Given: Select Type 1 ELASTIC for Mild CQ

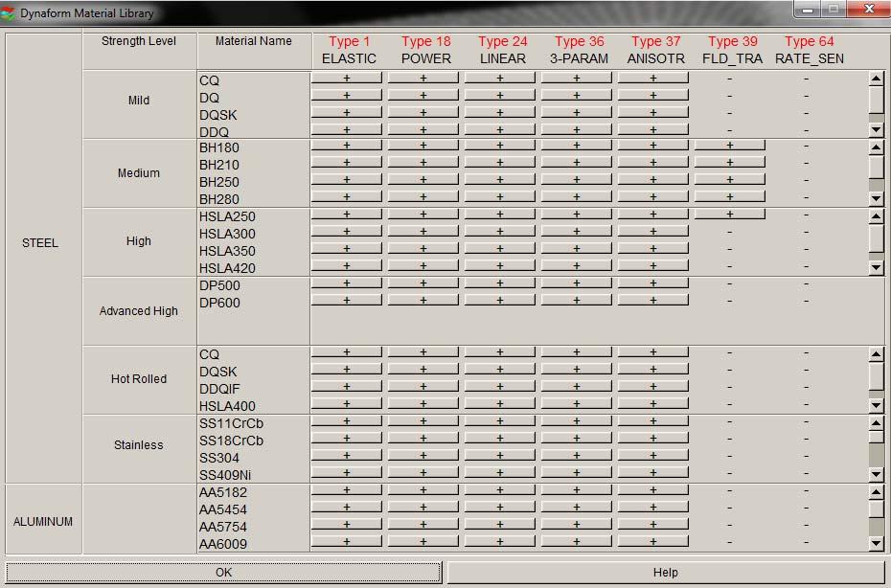Looking at the screenshot, I should pyautogui.click(x=347, y=79).
